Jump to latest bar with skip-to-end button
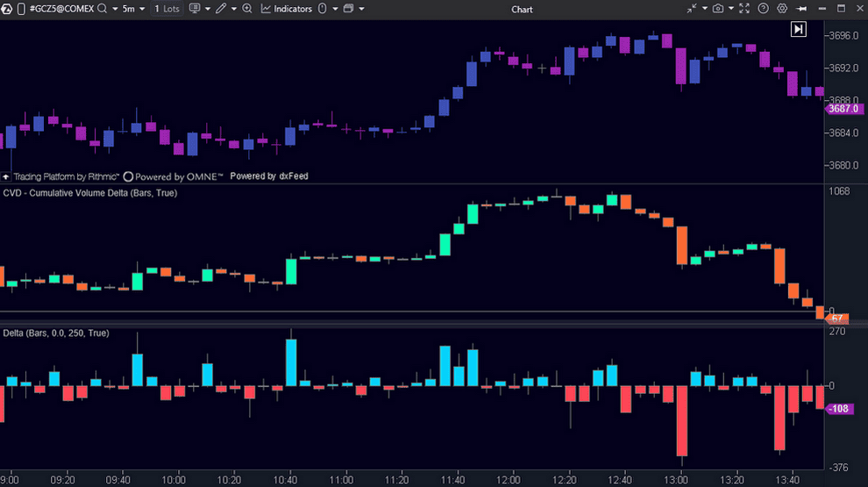The width and height of the screenshot is (868, 487). (x=798, y=29)
